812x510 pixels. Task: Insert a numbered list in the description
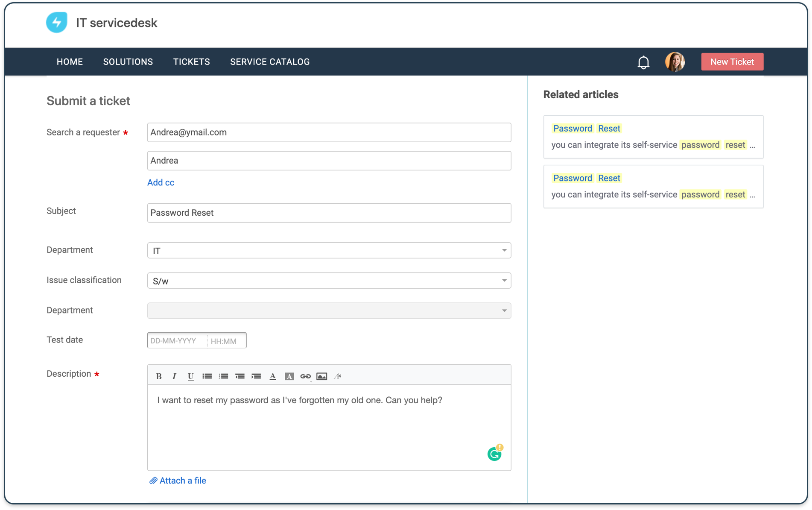(223, 376)
